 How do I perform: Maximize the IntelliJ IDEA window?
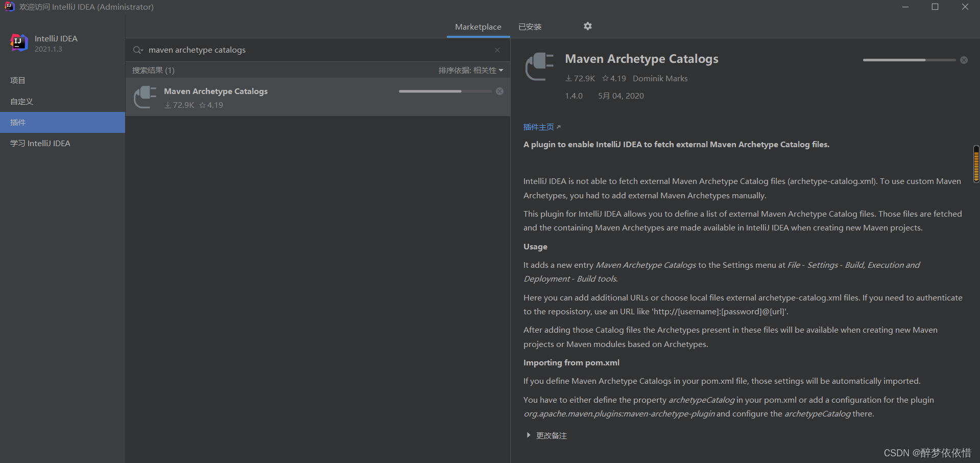click(935, 7)
